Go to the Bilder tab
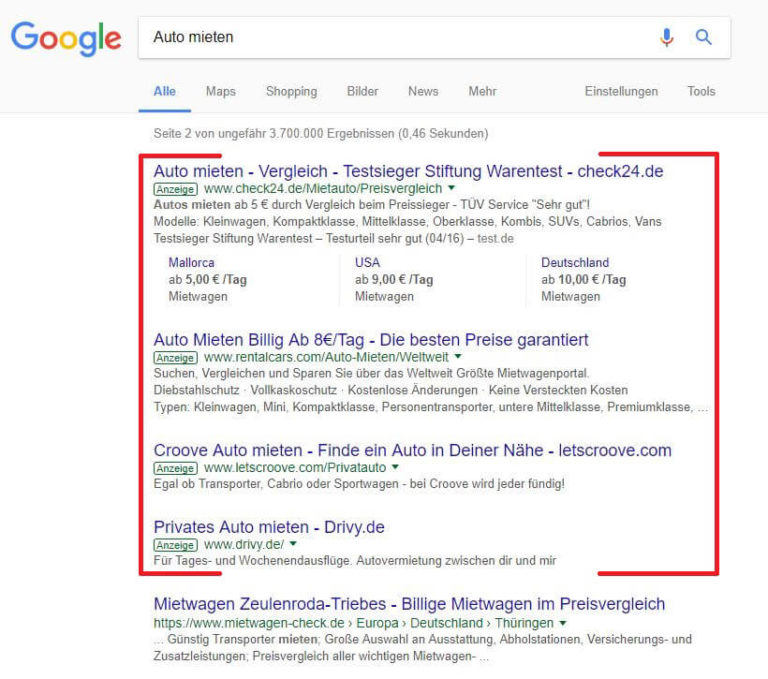Screen dimensions: 768x679 (362, 91)
